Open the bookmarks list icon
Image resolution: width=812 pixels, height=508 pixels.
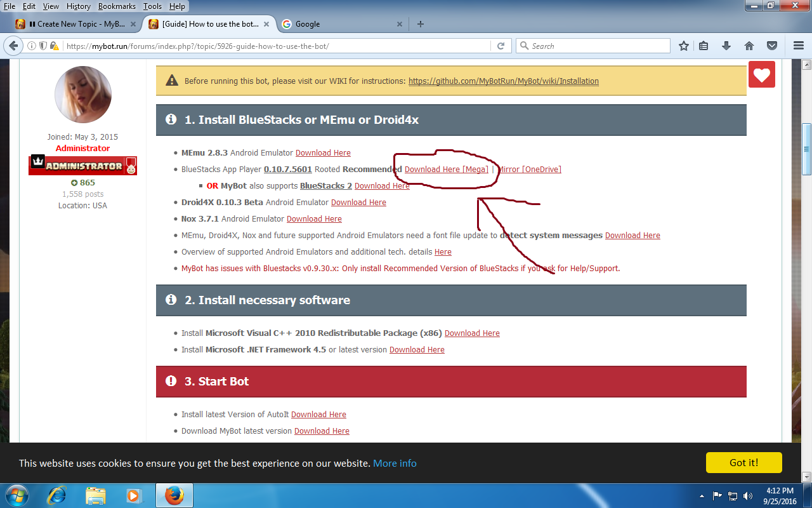coord(704,46)
